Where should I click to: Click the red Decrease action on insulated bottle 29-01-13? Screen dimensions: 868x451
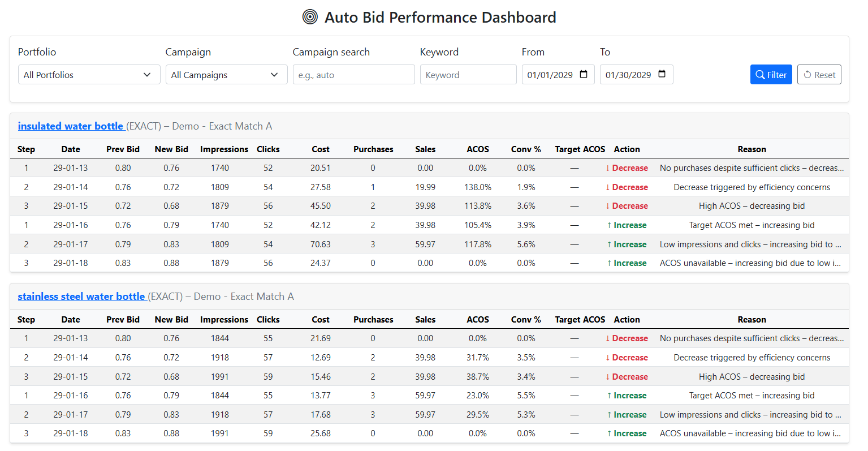point(627,168)
